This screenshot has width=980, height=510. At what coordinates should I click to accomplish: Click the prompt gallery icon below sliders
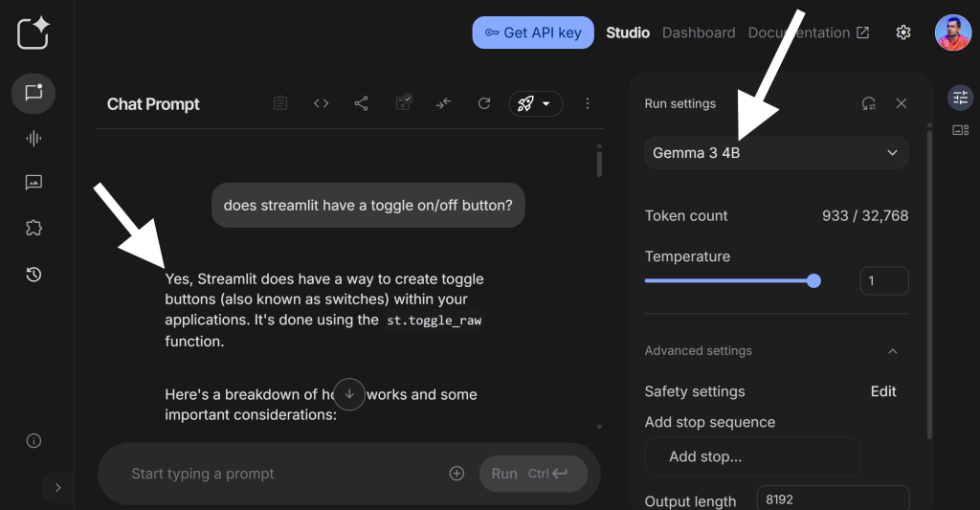coord(961,130)
